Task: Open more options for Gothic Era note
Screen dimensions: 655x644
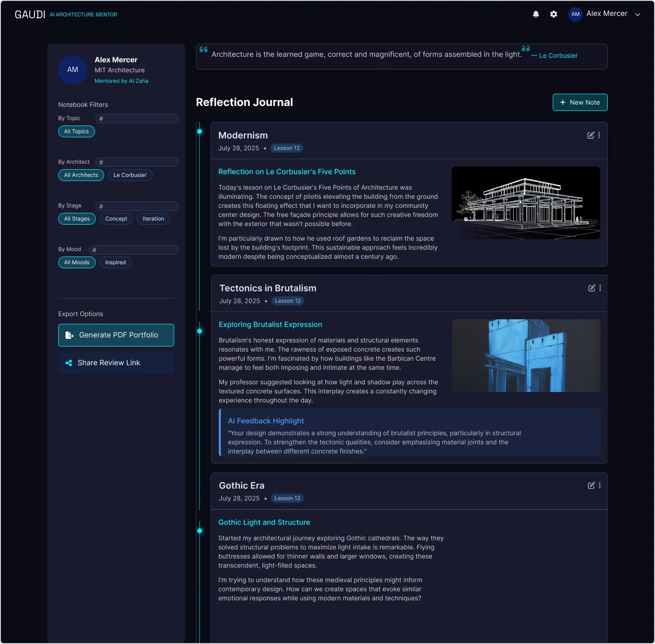Action: [x=600, y=485]
